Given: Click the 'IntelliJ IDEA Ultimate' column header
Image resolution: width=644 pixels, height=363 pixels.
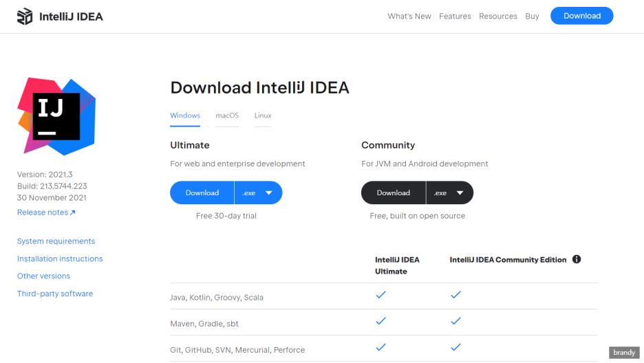Looking at the screenshot, I should click(397, 265).
